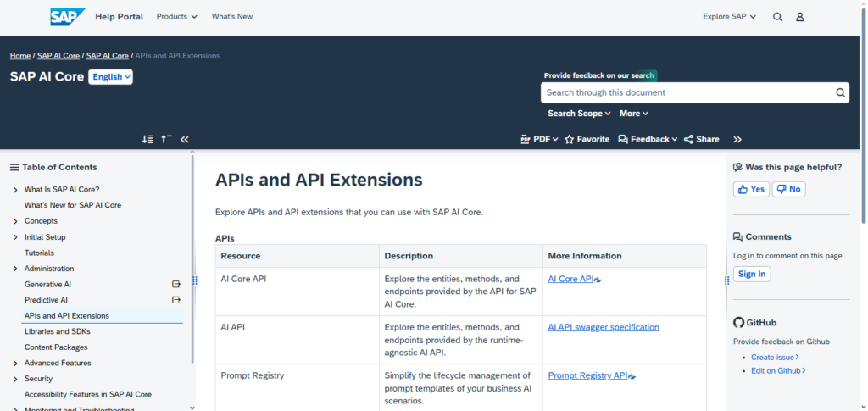
Task: Expand the Security tree node
Action: click(15, 379)
